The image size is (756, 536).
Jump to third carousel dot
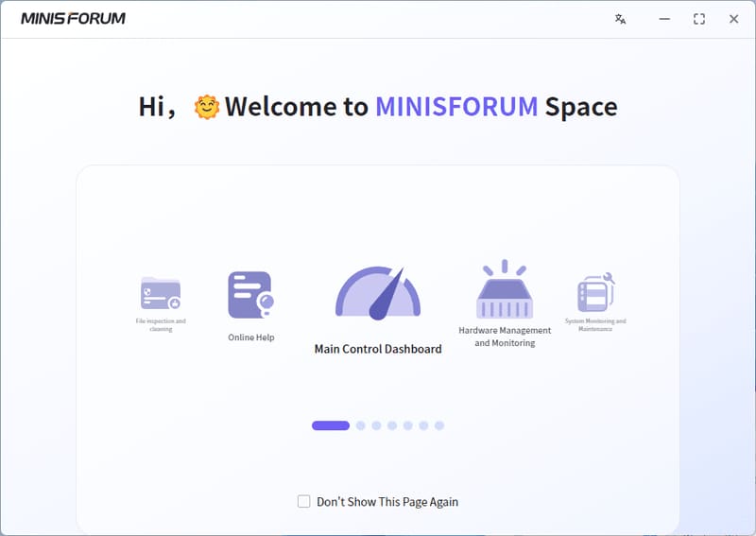tap(376, 425)
